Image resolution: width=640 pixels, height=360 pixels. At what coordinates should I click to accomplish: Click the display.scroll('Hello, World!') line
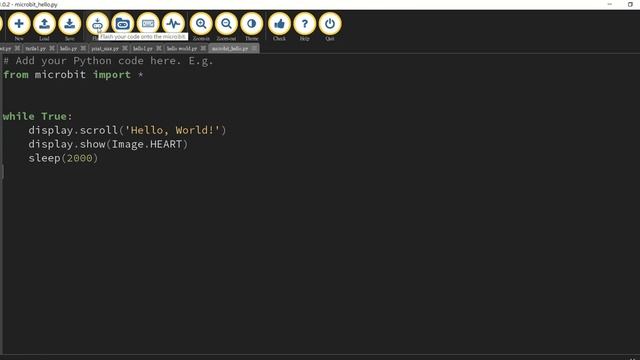coord(127,131)
